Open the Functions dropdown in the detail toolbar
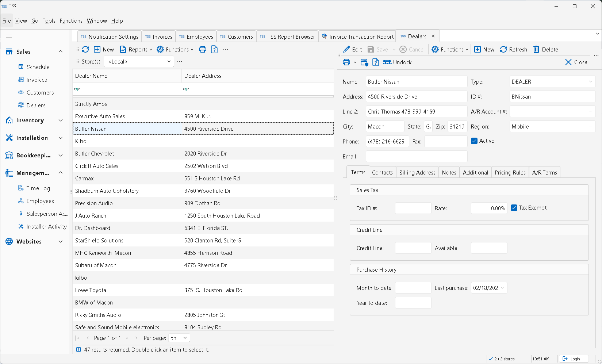 pyautogui.click(x=450, y=50)
